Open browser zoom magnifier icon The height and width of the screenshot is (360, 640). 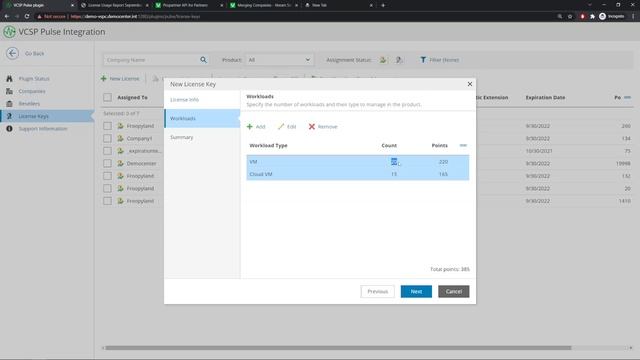[560, 16]
